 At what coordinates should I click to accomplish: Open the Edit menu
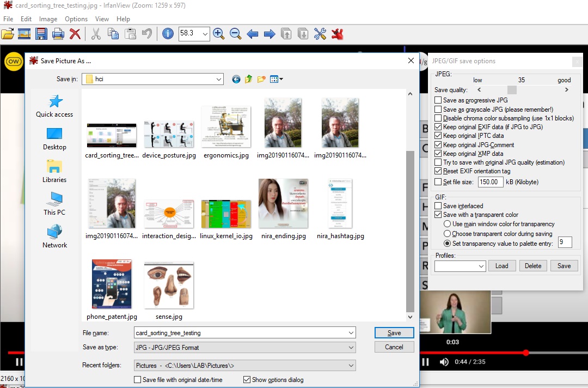(x=26, y=19)
